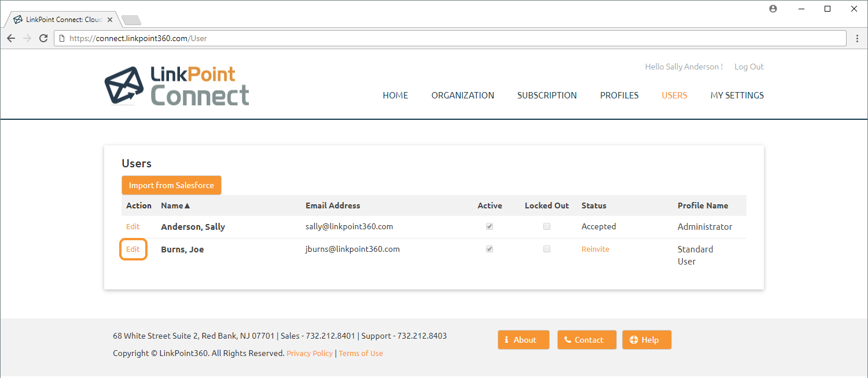Click the About footer button

coord(523,340)
